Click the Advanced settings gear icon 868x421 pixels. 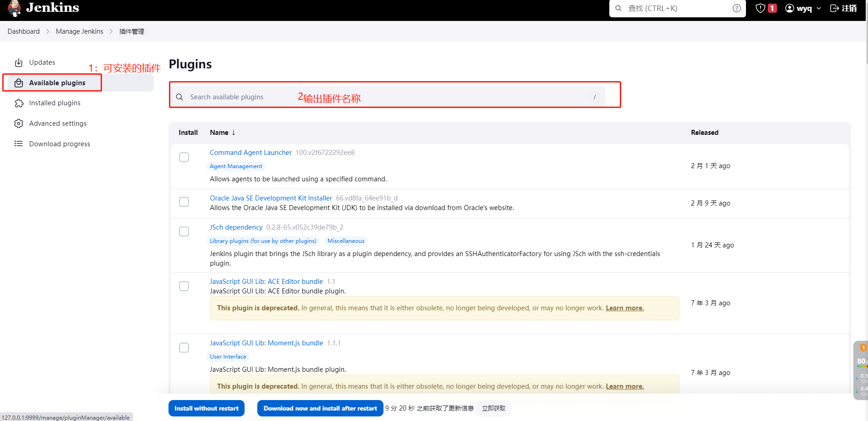[19, 123]
